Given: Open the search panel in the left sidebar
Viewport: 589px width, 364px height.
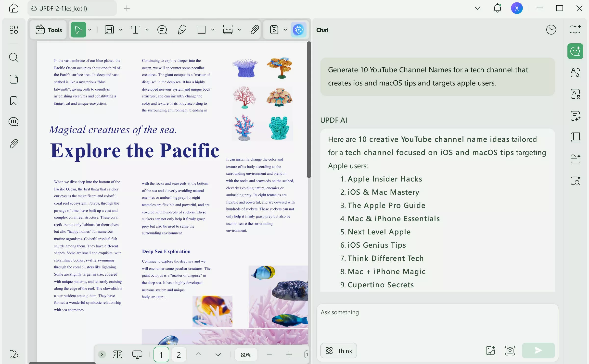Looking at the screenshot, I should (x=13, y=57).
